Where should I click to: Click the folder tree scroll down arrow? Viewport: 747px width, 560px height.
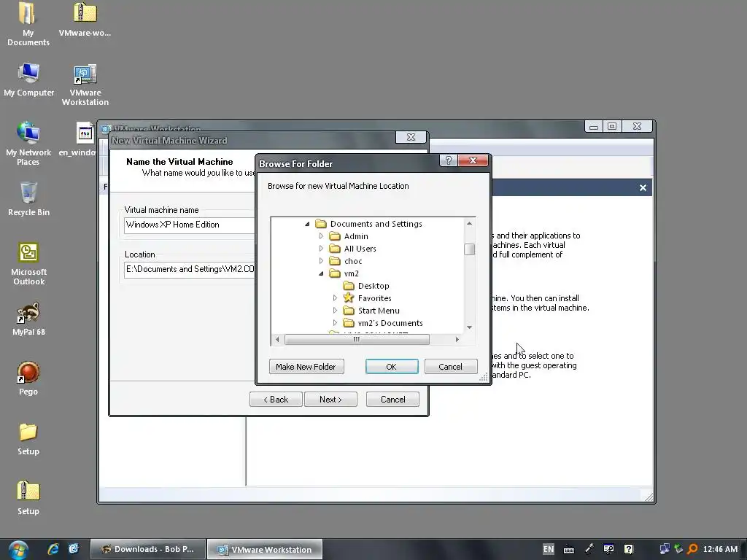[469, 327]
